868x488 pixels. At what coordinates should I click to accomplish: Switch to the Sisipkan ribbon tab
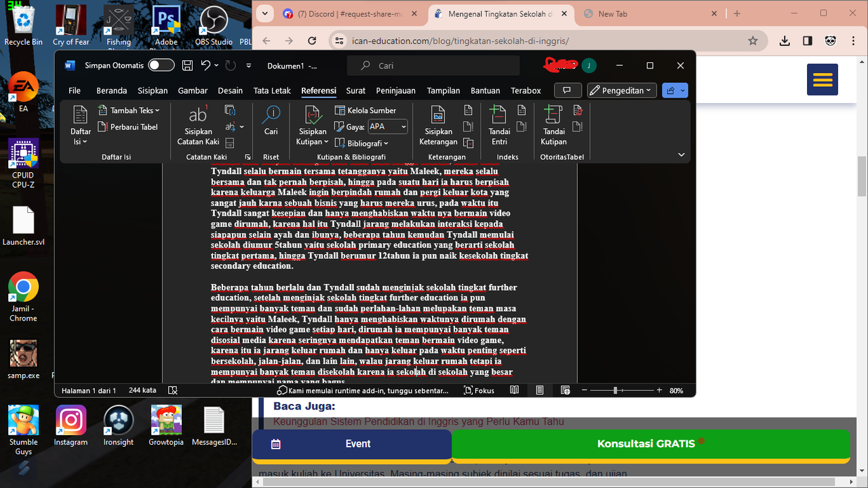coord(153,90)
